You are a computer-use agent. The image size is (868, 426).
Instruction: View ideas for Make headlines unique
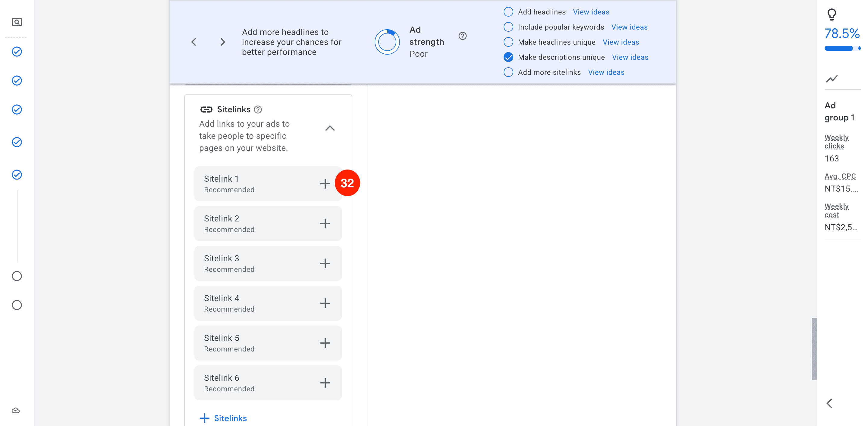coord(621,42)
